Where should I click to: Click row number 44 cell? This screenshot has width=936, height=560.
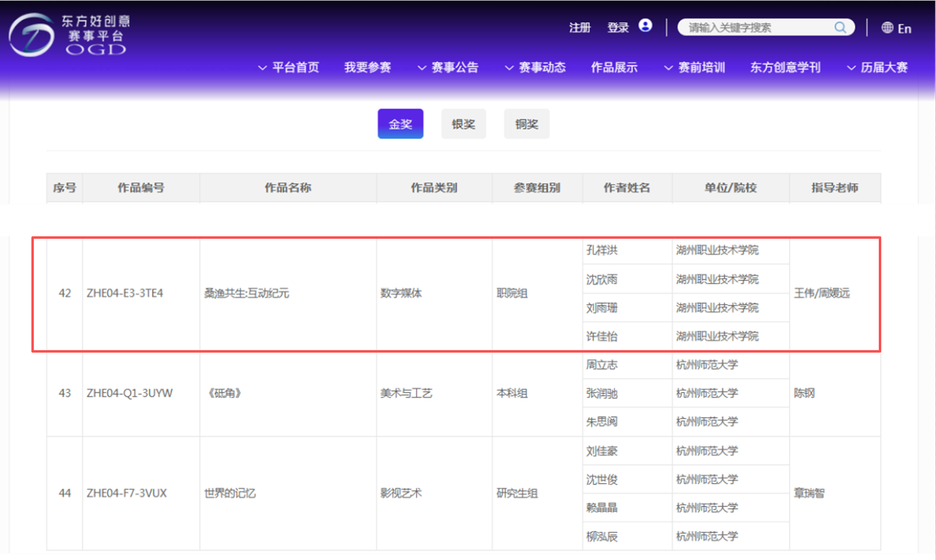(x=65, y=493)
